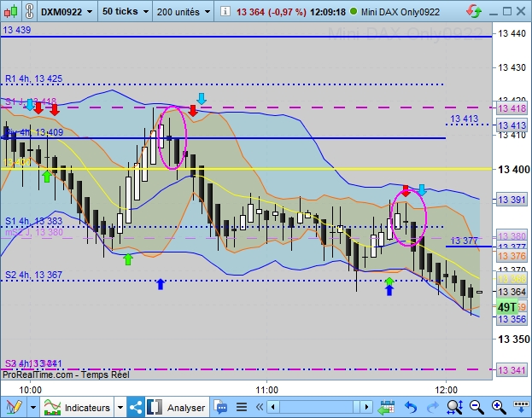Toggle the chain link chart grouping icon
This screenshot has width=532, height=418.
coord(30,12)
